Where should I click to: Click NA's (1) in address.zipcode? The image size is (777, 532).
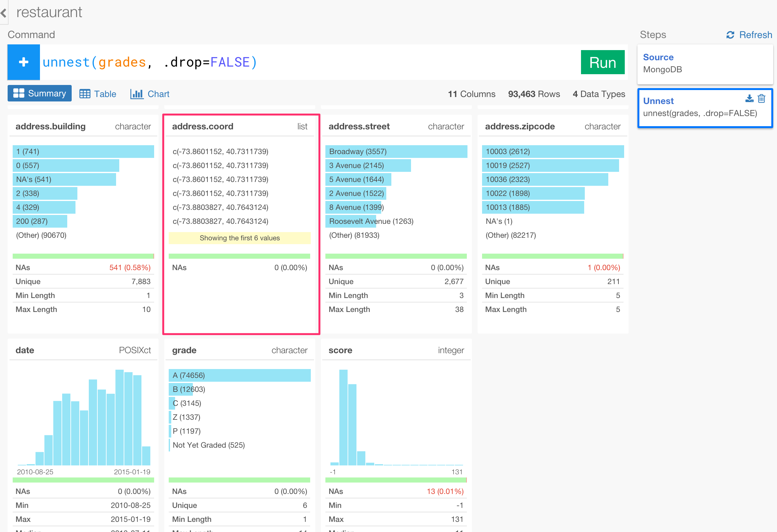pyautogui.click(x=499, y=221)
